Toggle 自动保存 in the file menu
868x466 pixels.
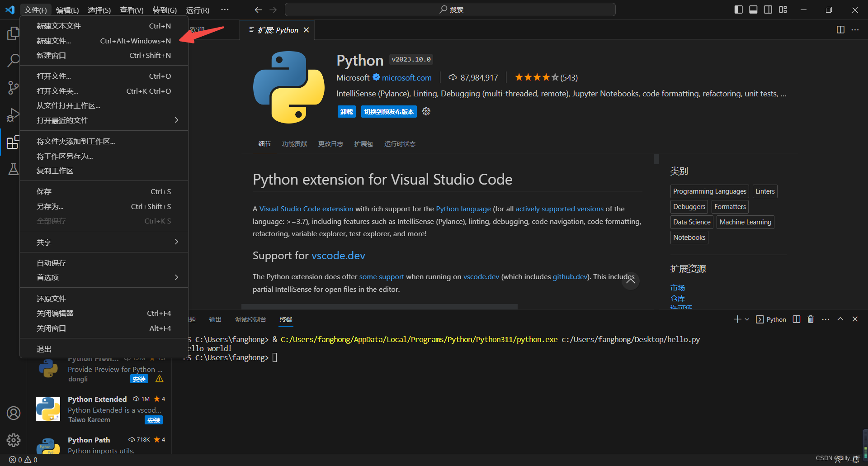[104, 263]
